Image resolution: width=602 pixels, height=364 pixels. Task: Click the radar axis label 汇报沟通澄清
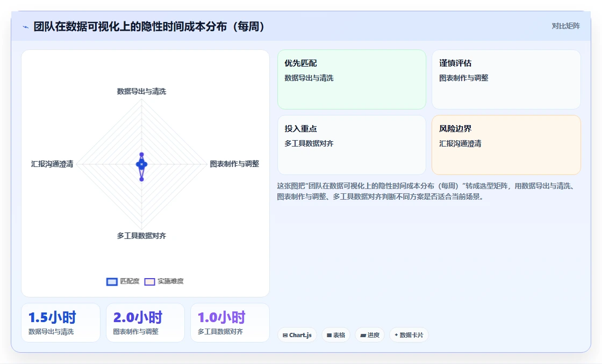[x=52, y=164]
